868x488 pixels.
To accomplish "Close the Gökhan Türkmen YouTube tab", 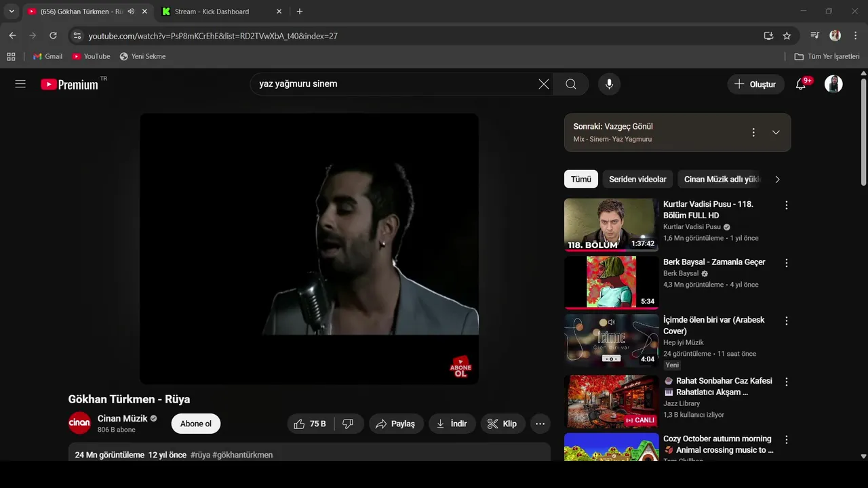I will coord(144,12).
